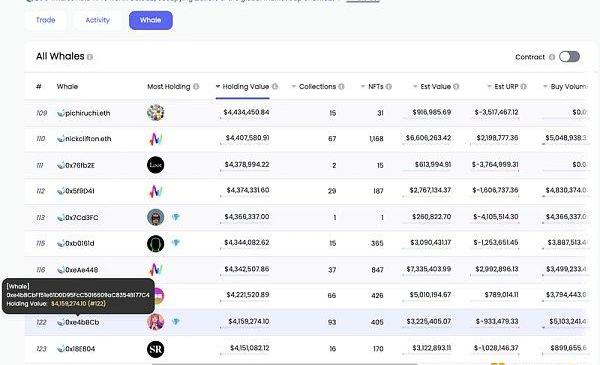Click info icon beside Est URP header

pyautogui.click(x=523, y=86)
